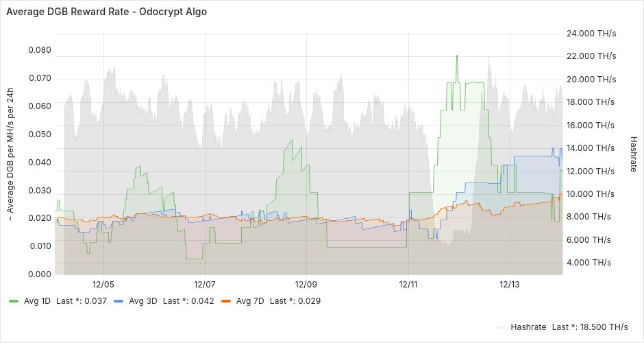Click the Avg 1D last value 0.037
644x343 pixels.
click(x=95, y=300)
